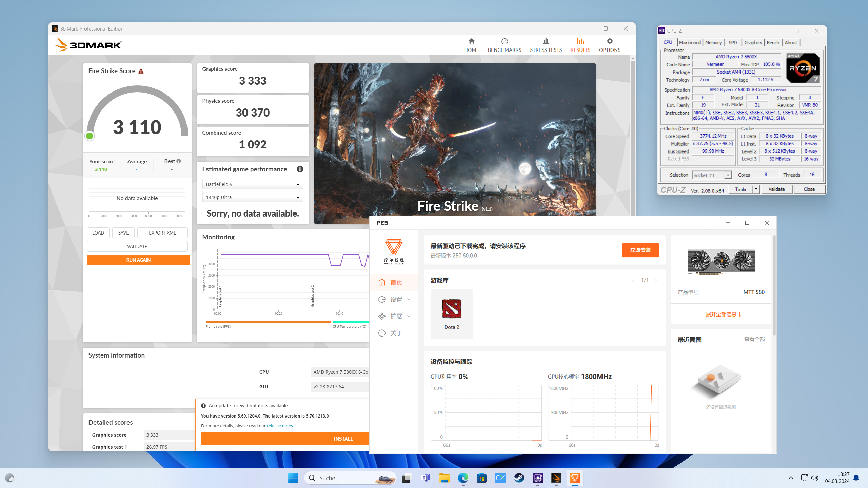
Task: Click the RUN AGAIN button
Action: (x=138, y=260)
